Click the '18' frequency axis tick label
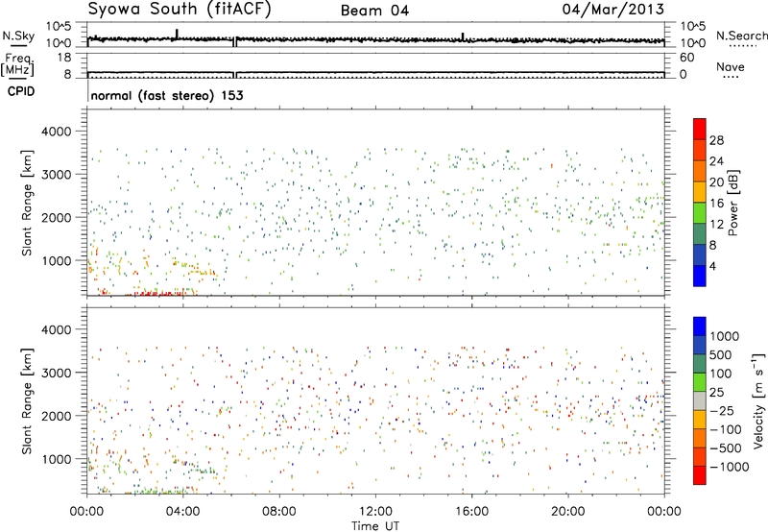This screenshot has height=532, width=768. [64, 58]
